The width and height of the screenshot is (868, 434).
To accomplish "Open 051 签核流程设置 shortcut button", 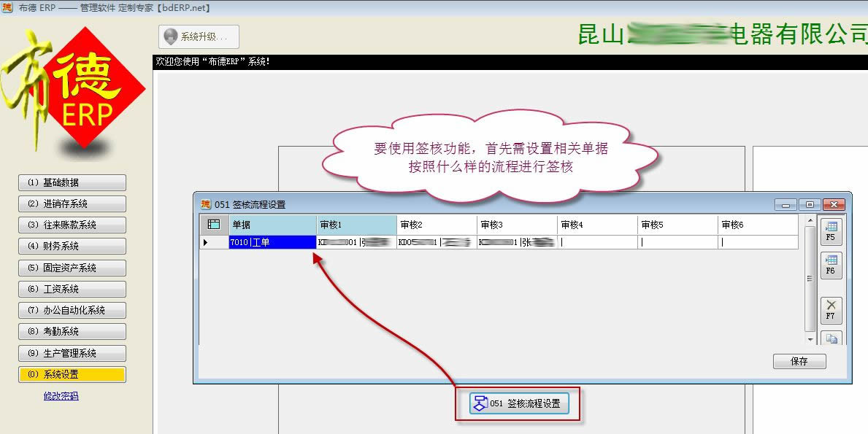I will coord(518,403).
